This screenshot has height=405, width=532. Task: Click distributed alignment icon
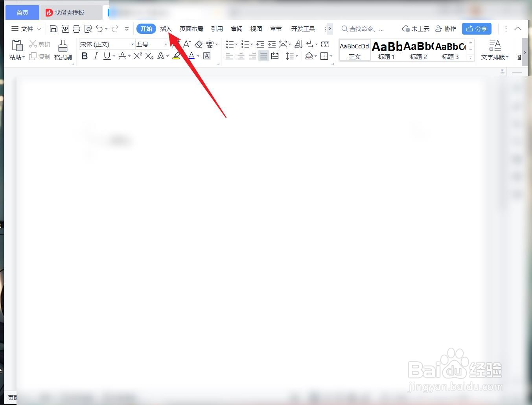click(x=276, y=56)
